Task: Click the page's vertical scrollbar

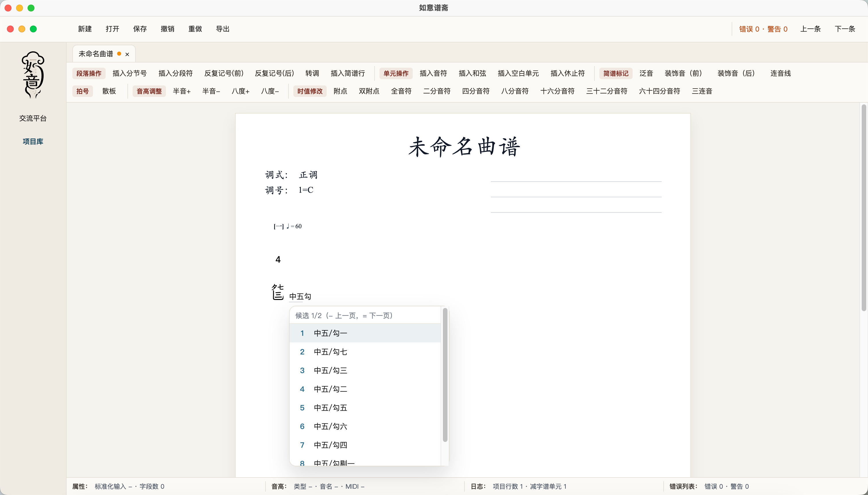Action: click(864, 208)
